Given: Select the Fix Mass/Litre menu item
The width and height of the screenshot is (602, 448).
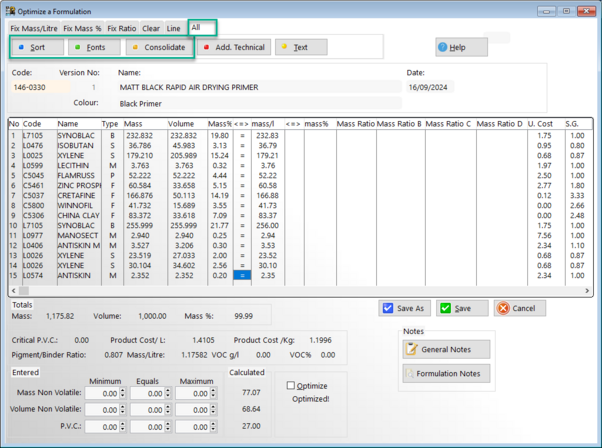Looking at the screenshot, I should pos(34,28).
